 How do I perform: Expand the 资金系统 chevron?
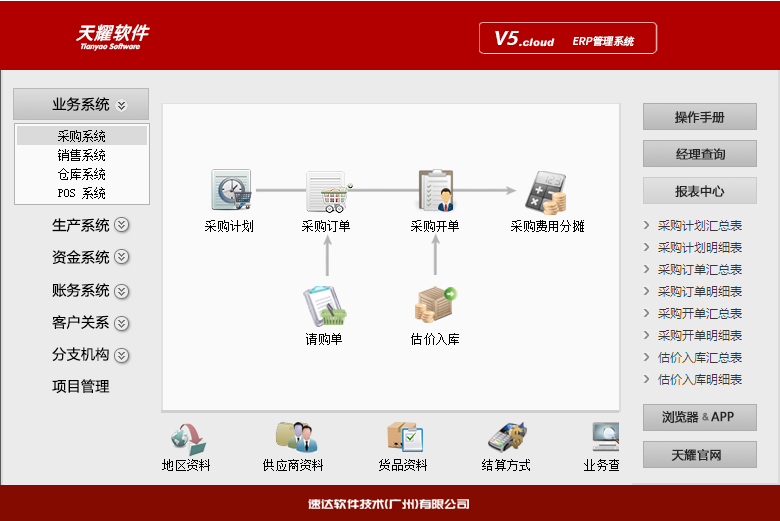tap(121, 257)
